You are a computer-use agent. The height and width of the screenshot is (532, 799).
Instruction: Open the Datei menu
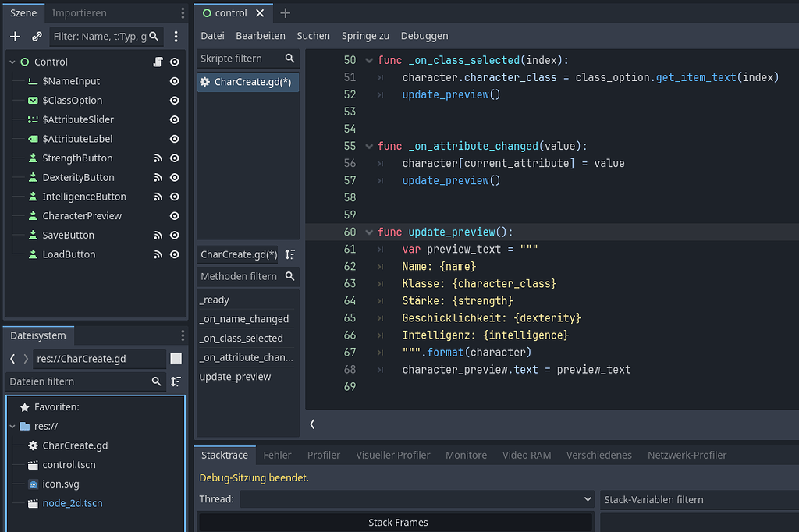click(212, 36)
